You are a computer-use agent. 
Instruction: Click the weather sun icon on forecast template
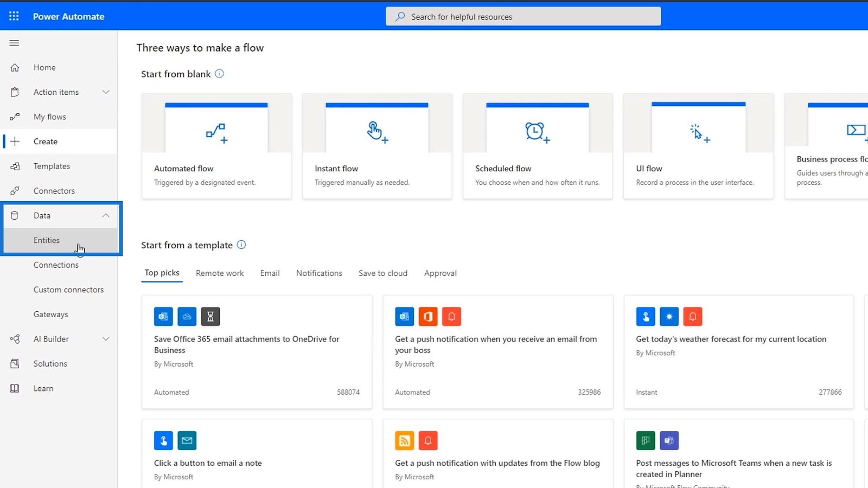[x=669, y=317]
